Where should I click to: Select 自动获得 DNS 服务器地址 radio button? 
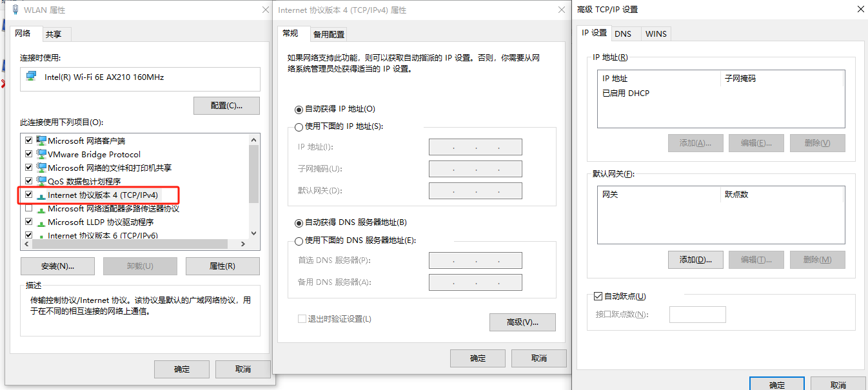click(x=299, y=223)
